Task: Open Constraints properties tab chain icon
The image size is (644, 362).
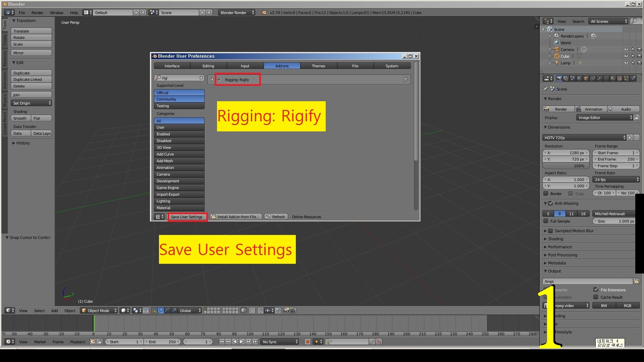Action: click(593, 78)
